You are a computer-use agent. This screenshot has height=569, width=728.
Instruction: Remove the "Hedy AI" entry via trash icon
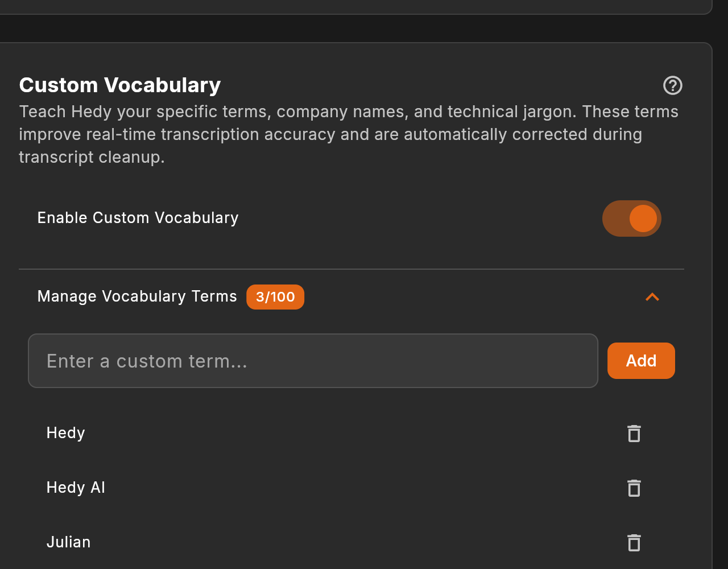tap(634, 488)
